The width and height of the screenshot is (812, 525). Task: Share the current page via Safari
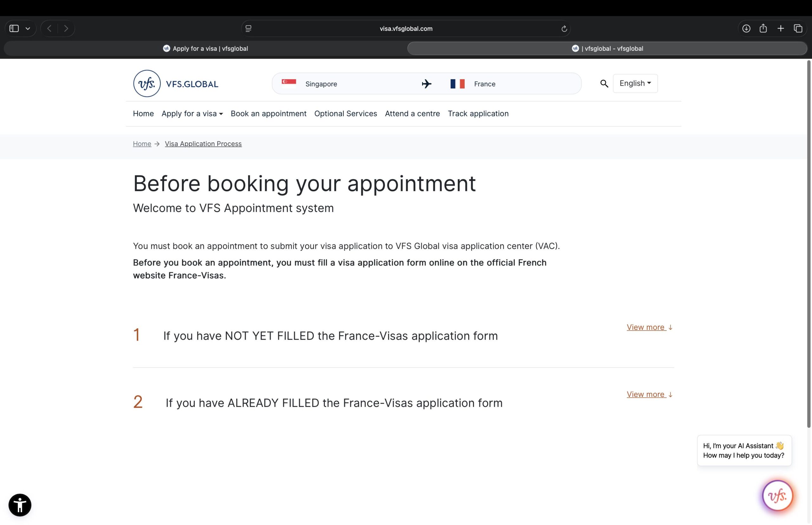pyautogui.click(x=763, y=28)
